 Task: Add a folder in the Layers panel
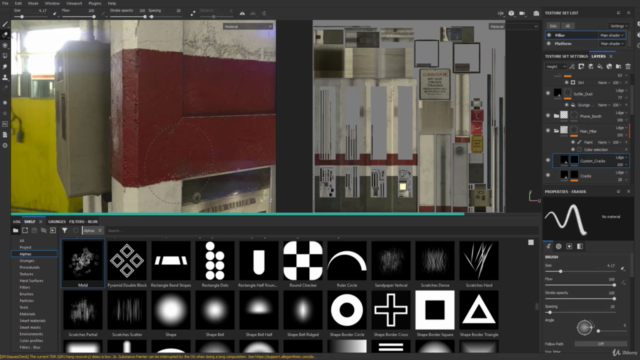click(619, 67)
